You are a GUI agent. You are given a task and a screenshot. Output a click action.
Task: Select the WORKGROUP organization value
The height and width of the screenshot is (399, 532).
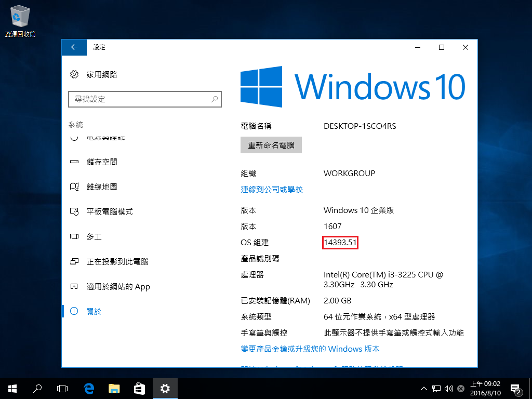(x=349, y=174)
